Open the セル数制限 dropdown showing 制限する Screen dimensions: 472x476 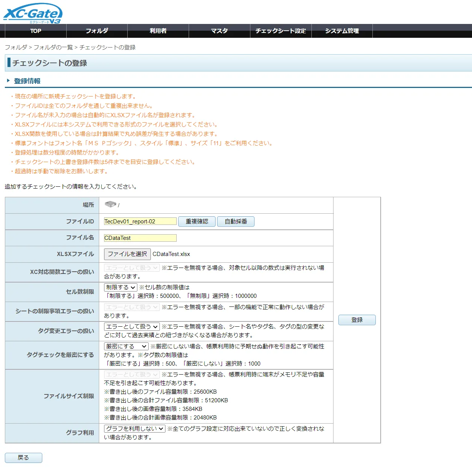pos(120,287)
